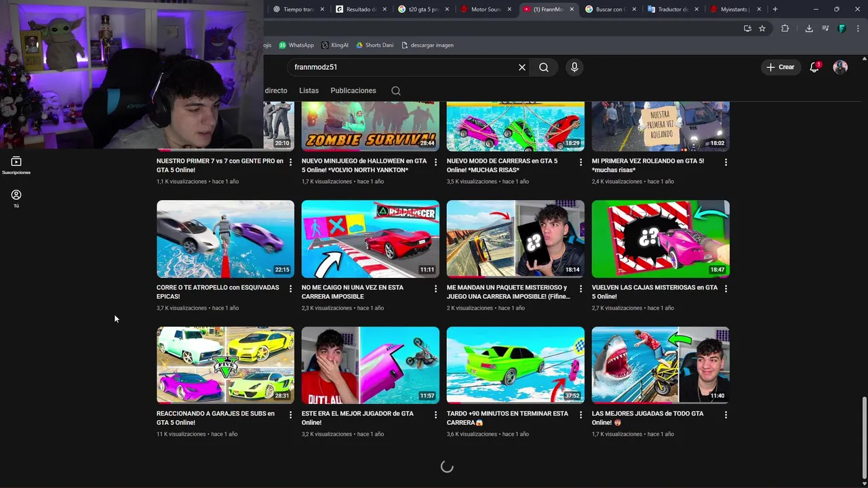Open options for LAS MEJORES JUGADAS video

[726, 415]
